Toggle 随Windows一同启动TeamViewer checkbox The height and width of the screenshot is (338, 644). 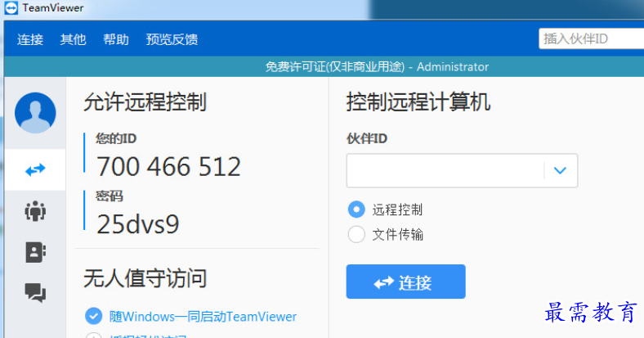(x=94, y=316)
